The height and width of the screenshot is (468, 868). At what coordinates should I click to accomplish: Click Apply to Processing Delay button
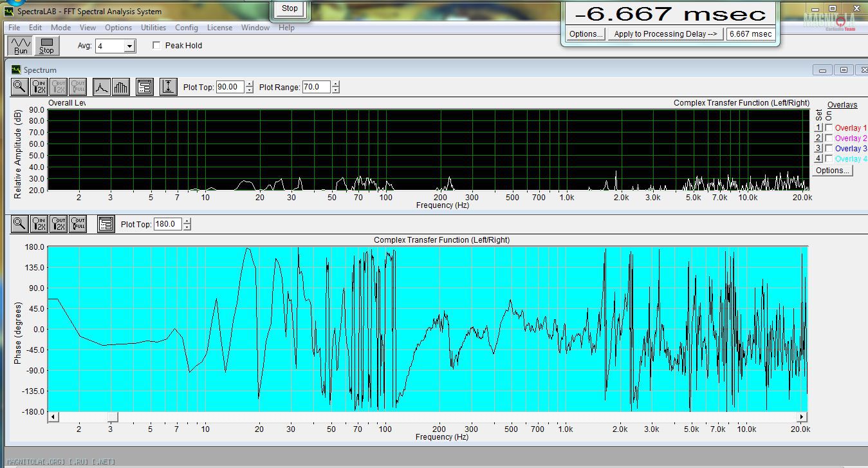(665, 34)
